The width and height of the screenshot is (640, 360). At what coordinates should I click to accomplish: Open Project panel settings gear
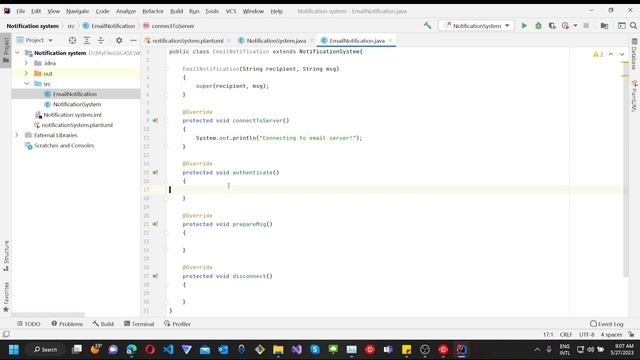click(x=119, y=40)
